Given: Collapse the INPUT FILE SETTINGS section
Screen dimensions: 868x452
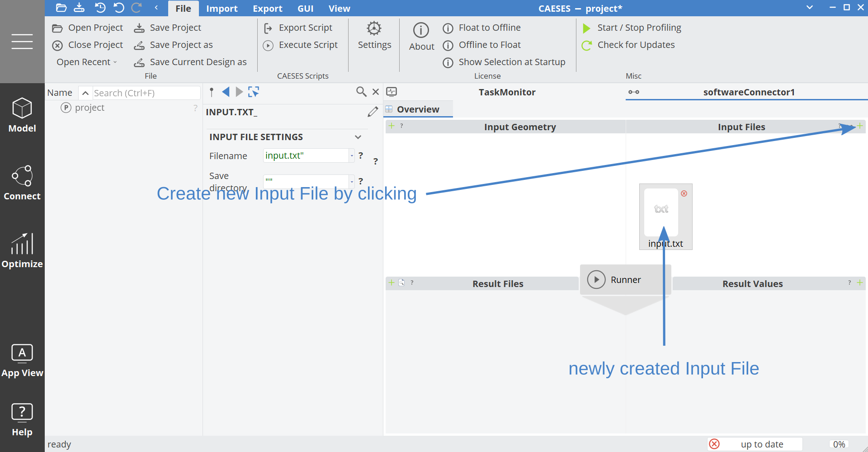Looking at the screenshot, I should [x=358, y=137].
